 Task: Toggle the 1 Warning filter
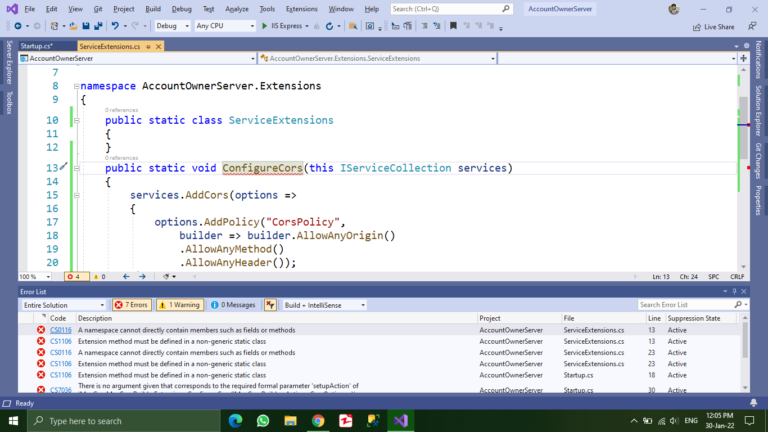pyautogui.click(x=179, y=305)
